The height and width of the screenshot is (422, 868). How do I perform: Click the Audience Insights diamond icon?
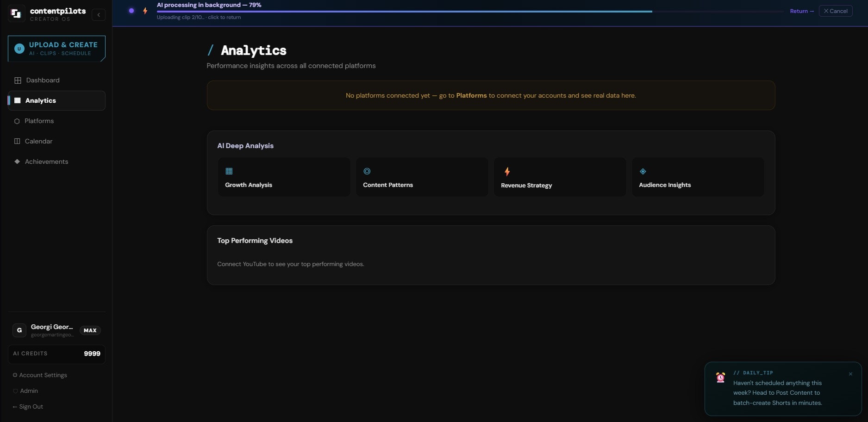pyautogui.click(x=643, y=171)
